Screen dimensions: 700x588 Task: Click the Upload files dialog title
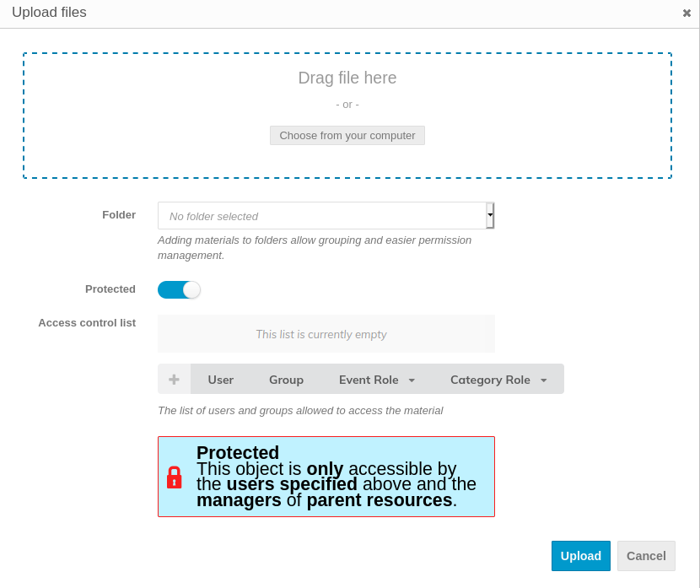tap(49, 13)
